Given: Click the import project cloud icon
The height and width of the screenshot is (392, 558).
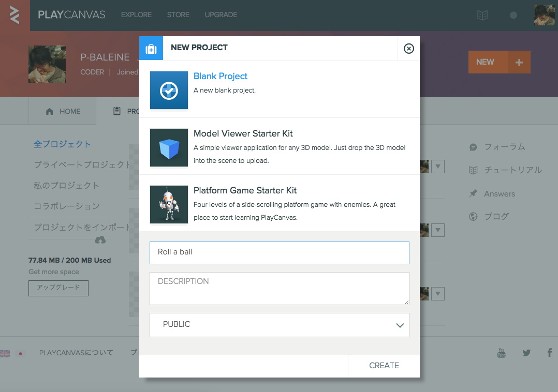Looking at the screenshot, I should coord(100,240).
